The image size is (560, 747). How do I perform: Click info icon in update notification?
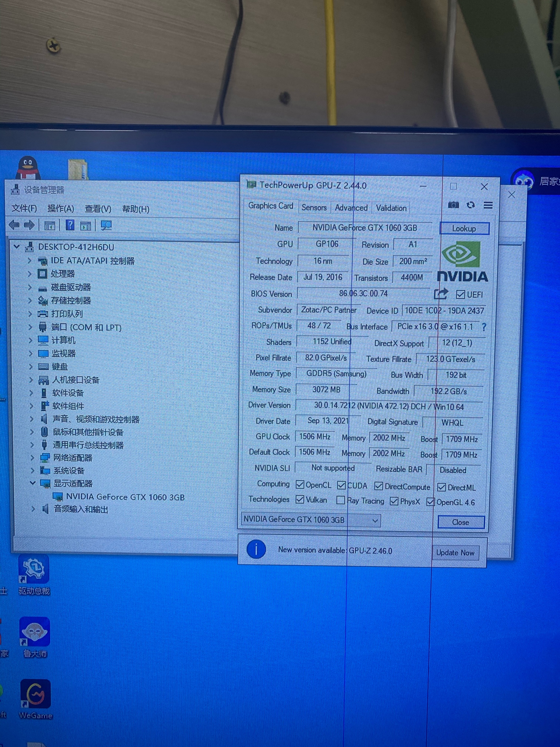(256, 549)
